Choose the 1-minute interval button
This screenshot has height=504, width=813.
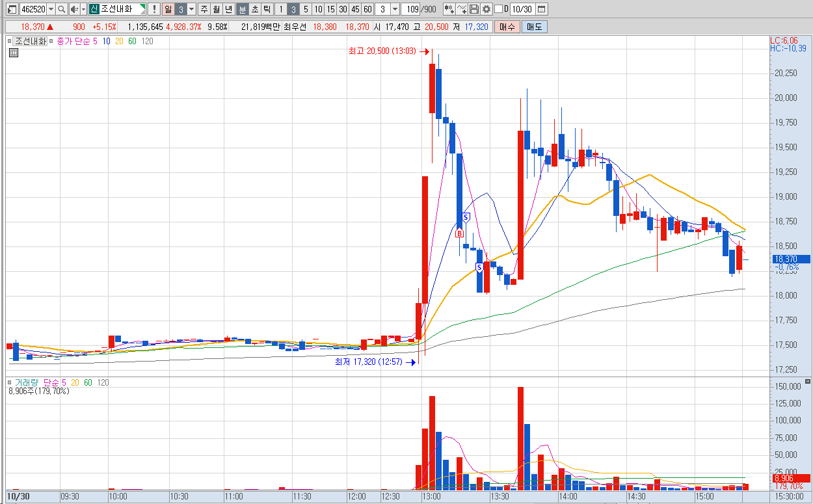pos(281,9)
